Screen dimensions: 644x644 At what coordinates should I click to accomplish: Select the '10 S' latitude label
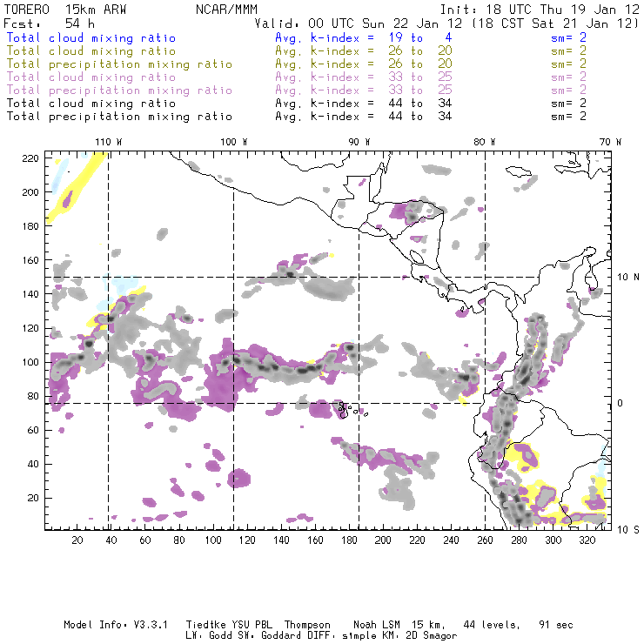[628, 530]
